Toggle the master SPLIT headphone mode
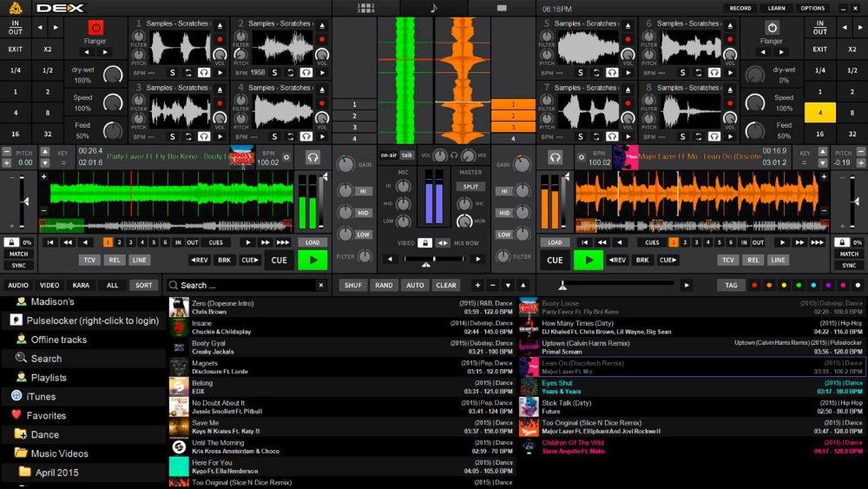Image resolution: width=868 pixels, height=489 pixels. 470,186
